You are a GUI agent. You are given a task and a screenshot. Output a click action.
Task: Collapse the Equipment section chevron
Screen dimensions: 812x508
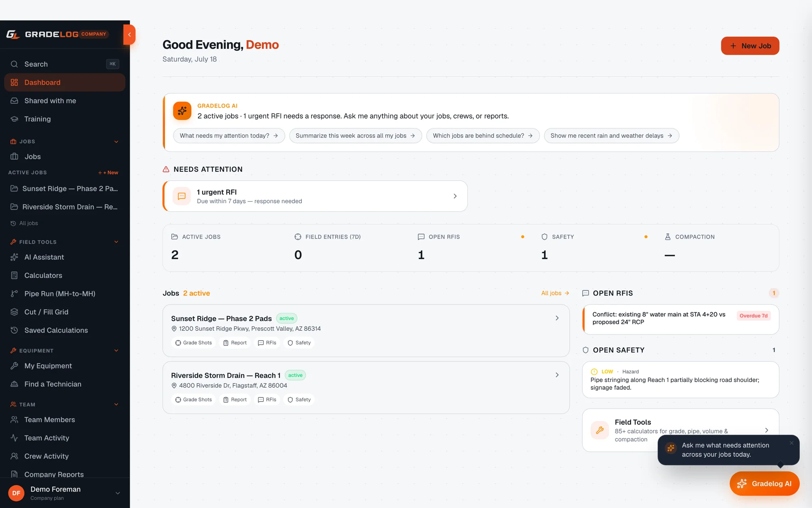click(116, 350)
